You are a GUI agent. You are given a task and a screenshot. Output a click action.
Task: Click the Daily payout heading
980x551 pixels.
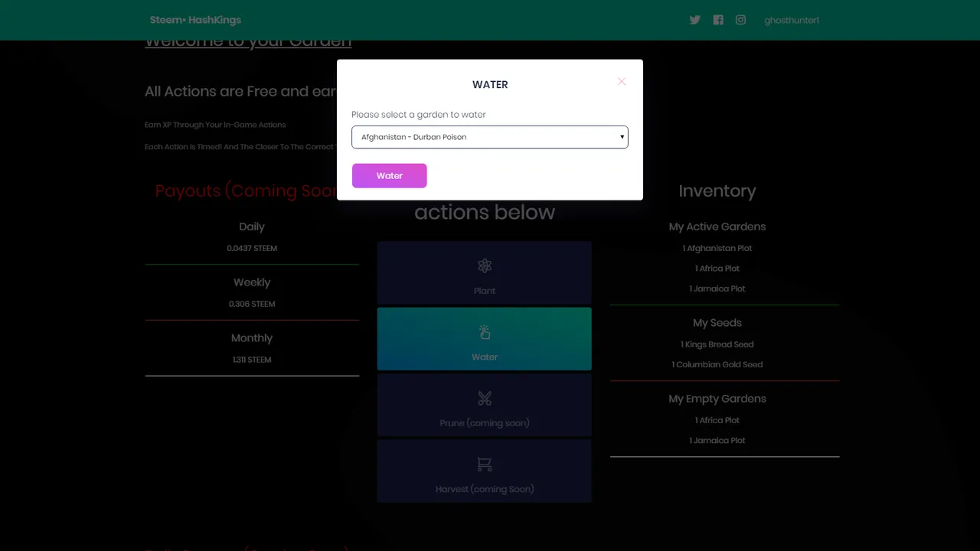coord(252,227)
